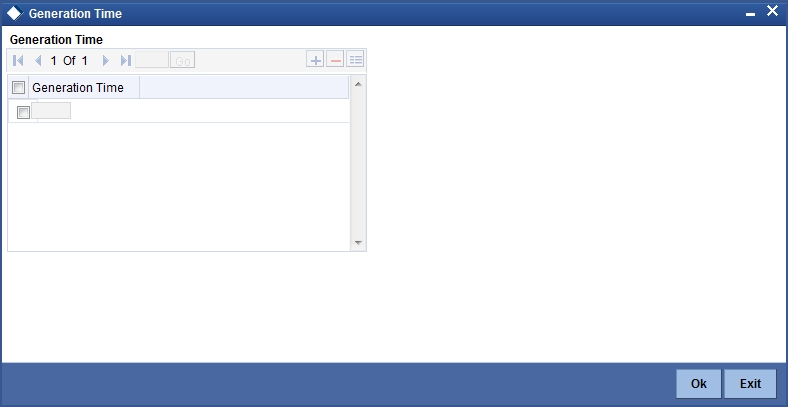
Task: Click the scrollbar down arrow
Action: pyautogui.click(x=358, y=242)
